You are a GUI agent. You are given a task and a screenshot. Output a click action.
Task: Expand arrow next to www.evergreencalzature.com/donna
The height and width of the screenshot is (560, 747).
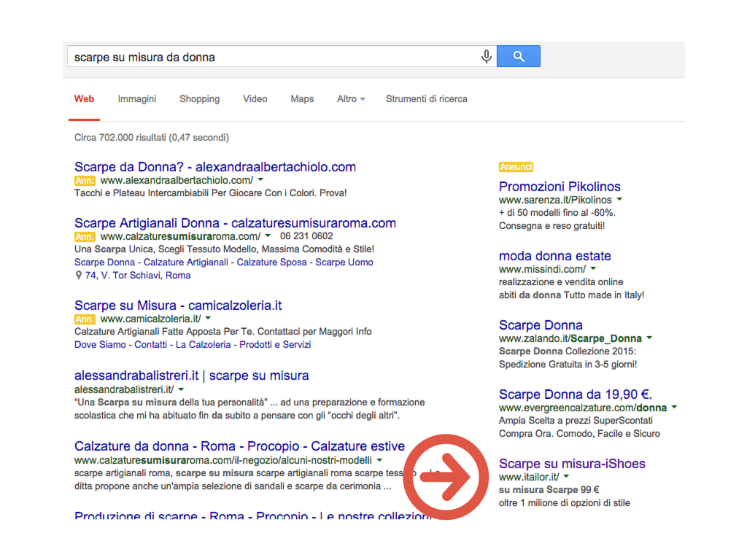coord(674,407)
